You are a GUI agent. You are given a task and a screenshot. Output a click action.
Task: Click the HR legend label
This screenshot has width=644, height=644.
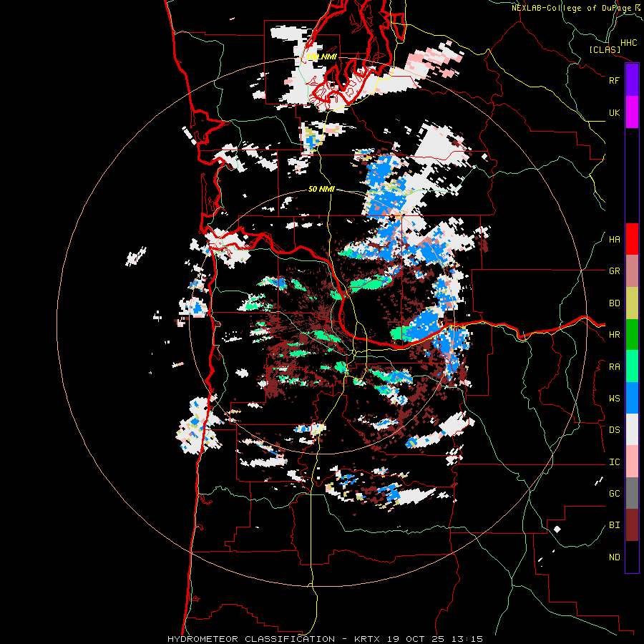click(614, 335)
